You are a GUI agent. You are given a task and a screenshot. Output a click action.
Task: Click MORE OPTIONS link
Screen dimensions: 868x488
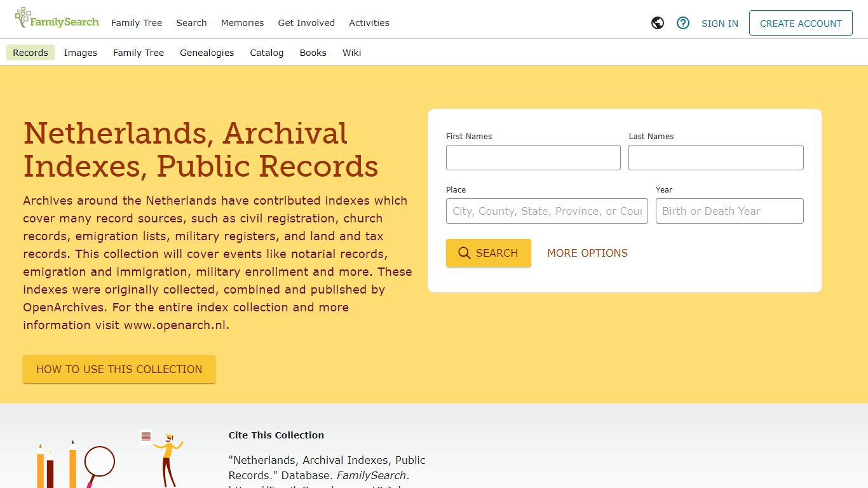click(x=587, y=253)
